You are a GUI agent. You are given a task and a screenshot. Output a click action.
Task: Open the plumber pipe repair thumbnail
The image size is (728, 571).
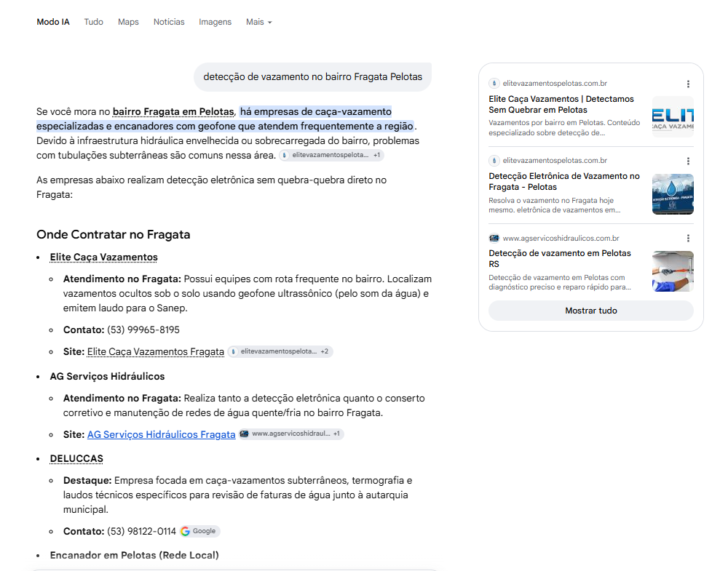(x=673, y=271)
